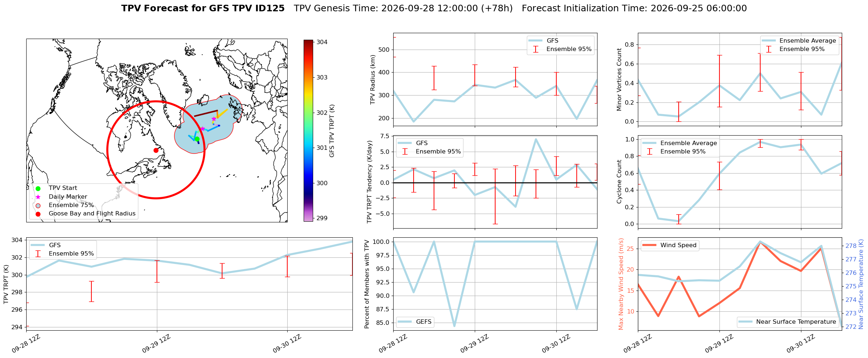Click the 'Near Surface Temperature' legend entry
Screen dimensions: 868x358
tap(787, 322)
